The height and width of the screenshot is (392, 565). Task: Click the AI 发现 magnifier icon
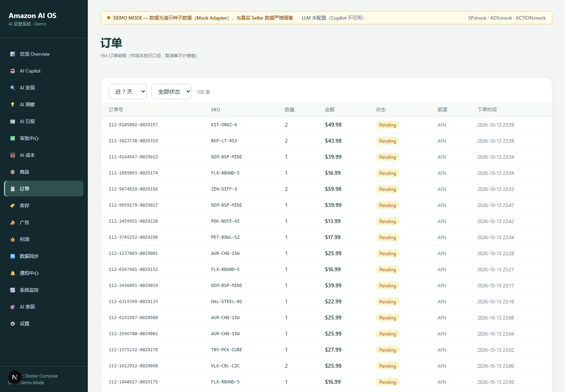click(13, 88)
